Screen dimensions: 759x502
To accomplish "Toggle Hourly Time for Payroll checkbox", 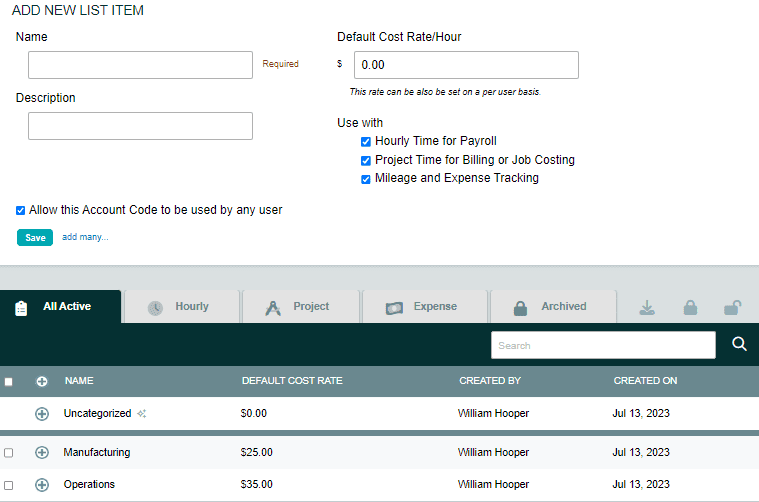I will (x=366, y=141).
